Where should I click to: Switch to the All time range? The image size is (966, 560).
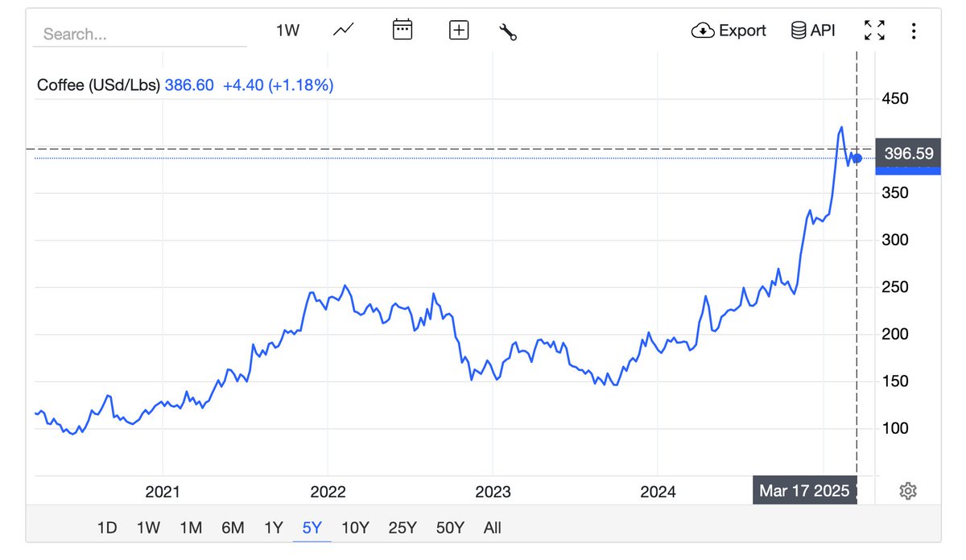(492, 528)
